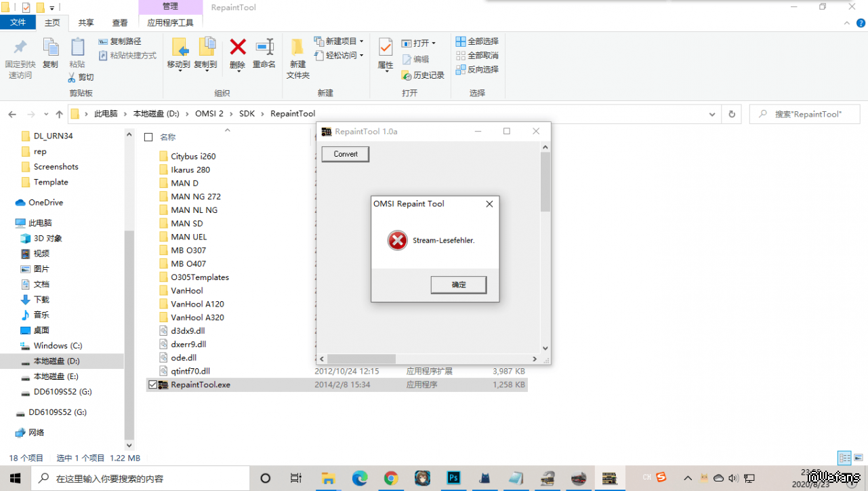
Task: Click Select none (全部取消)
Action: (477, 56)
